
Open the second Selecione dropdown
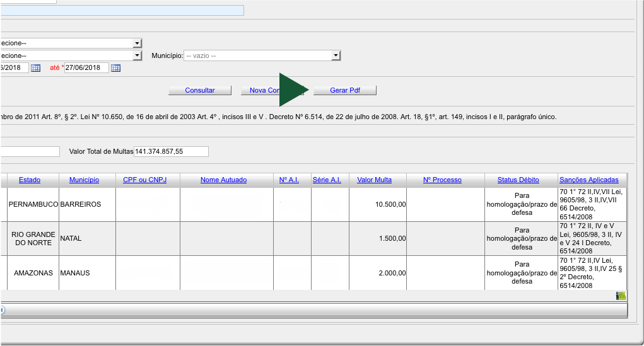(x=137, y=55)
